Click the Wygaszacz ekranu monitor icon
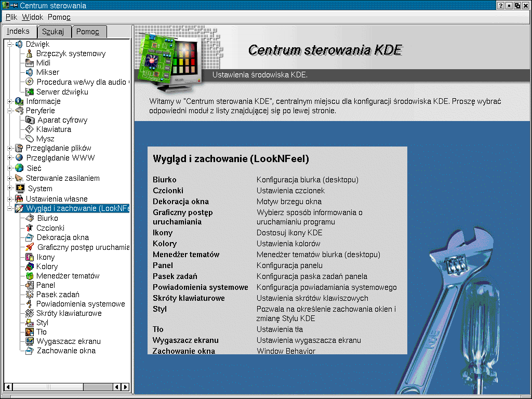 point(30,341)
